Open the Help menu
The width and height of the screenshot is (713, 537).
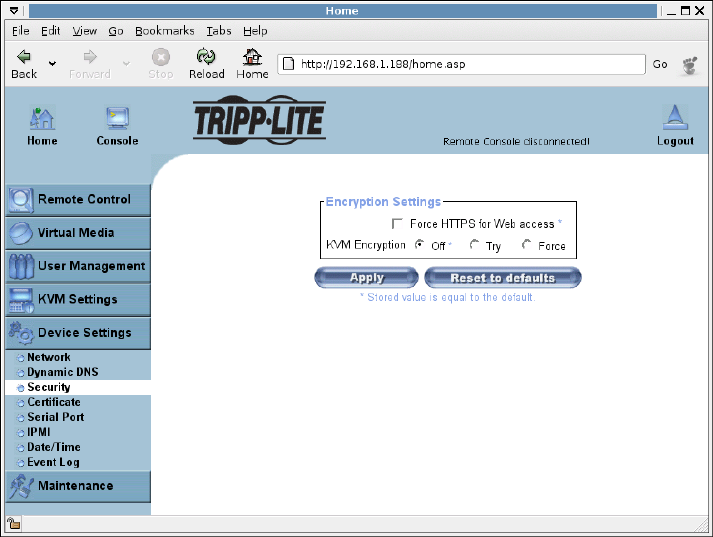255,31
